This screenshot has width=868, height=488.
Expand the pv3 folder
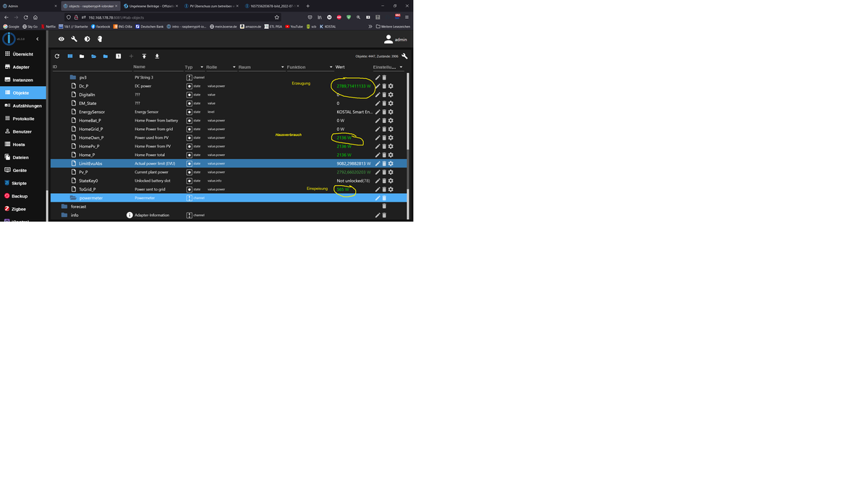73,77
